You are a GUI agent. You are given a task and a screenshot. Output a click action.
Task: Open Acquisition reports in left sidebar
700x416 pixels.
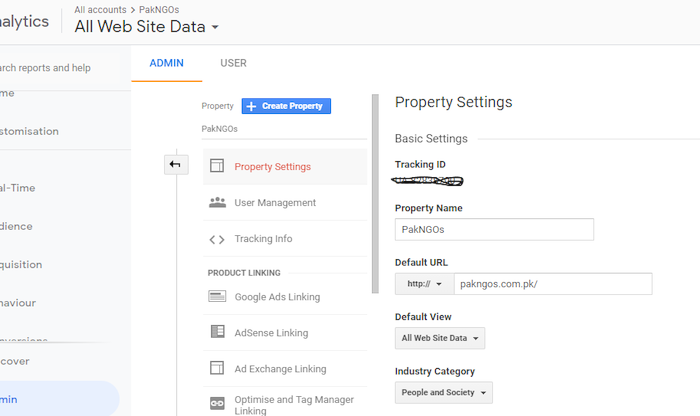(x=21, y=265)
